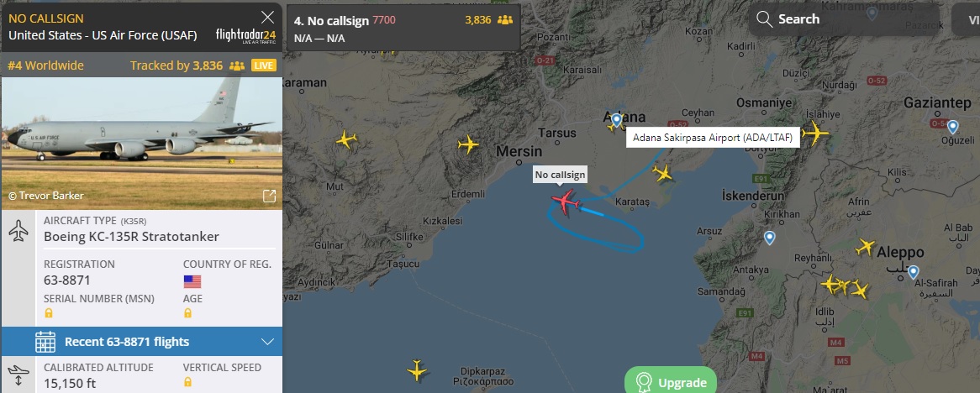Open the aircraft photo external link icon
This screenshot has width=980, height=393.
(x=269, y=196)
